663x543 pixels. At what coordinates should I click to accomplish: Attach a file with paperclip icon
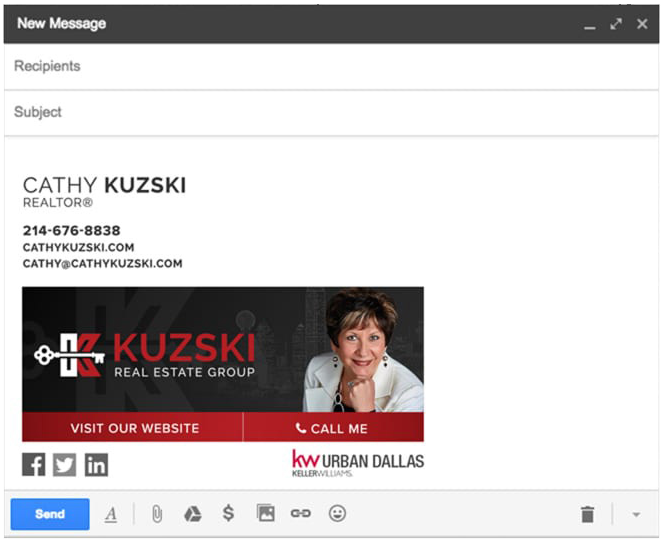[157, 514]
